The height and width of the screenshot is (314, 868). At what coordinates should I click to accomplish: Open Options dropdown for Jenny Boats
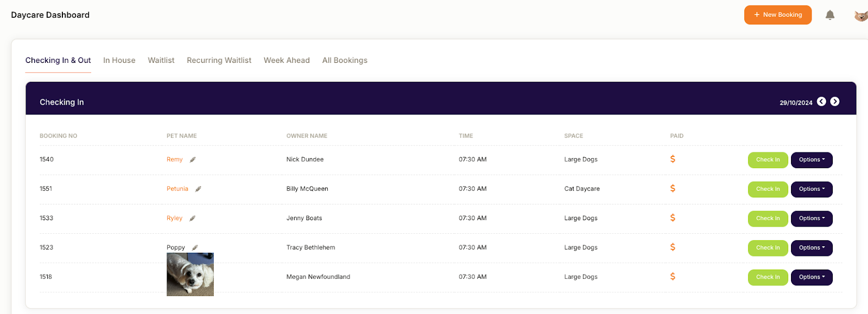(x=812, y=219)
